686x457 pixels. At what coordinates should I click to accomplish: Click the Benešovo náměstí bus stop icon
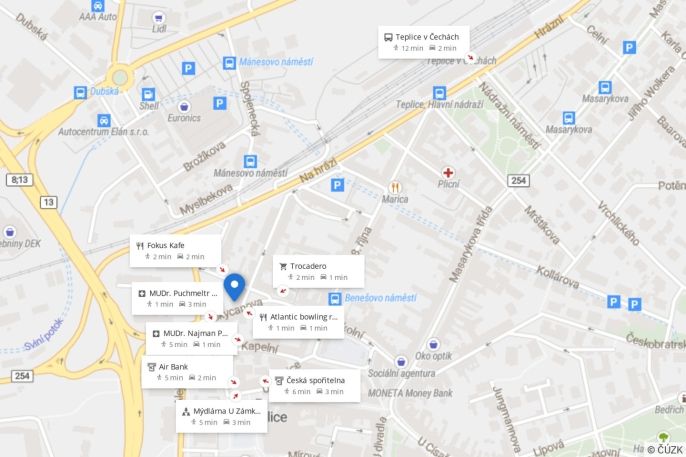coord(335,299)
